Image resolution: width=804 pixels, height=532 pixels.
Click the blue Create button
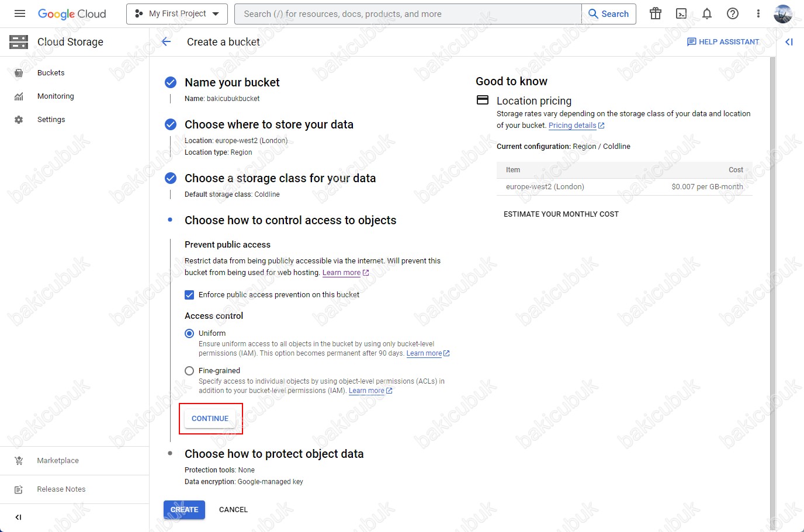184,510
